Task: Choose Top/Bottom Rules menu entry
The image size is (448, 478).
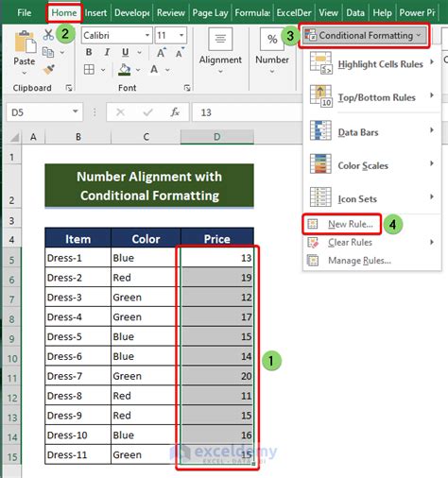Action: coord(371,97)
